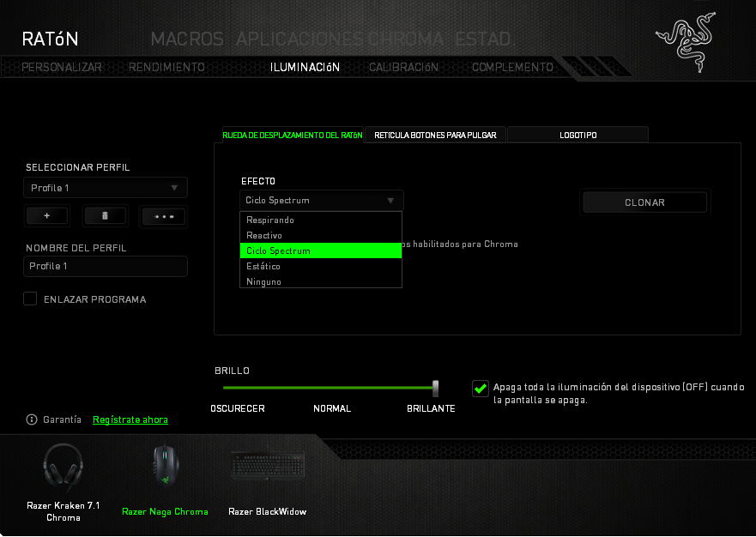Click the Razer Kraken 7.1 Chroma name

(x=64, y=511)
